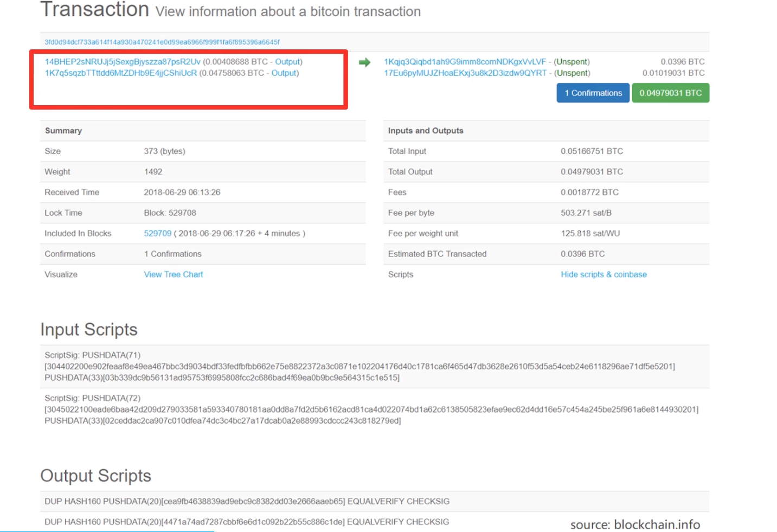777x532 pixels.
Task: Open the transaction hash link 3fd0d94dcf733a...
Action: [162, 42]
